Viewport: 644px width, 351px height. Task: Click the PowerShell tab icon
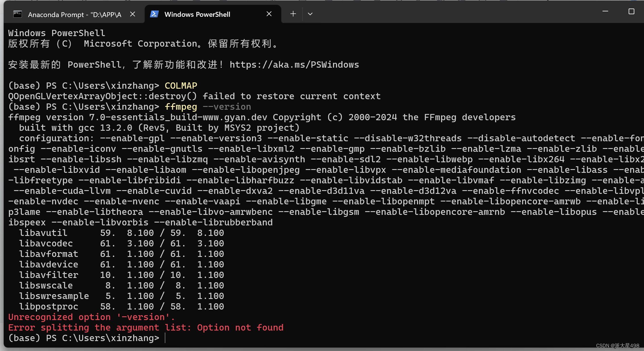[154, 14]
